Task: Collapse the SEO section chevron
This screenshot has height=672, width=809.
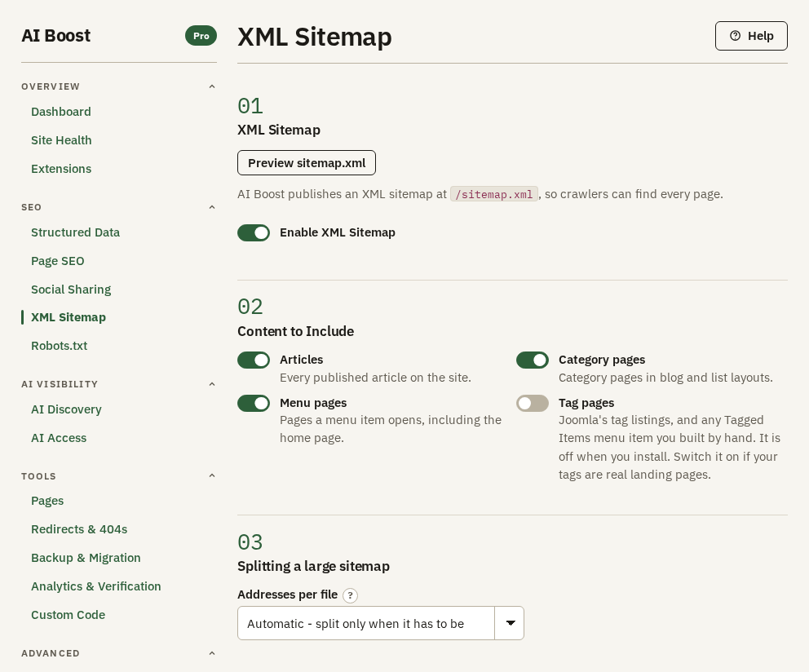Action: 211,207
